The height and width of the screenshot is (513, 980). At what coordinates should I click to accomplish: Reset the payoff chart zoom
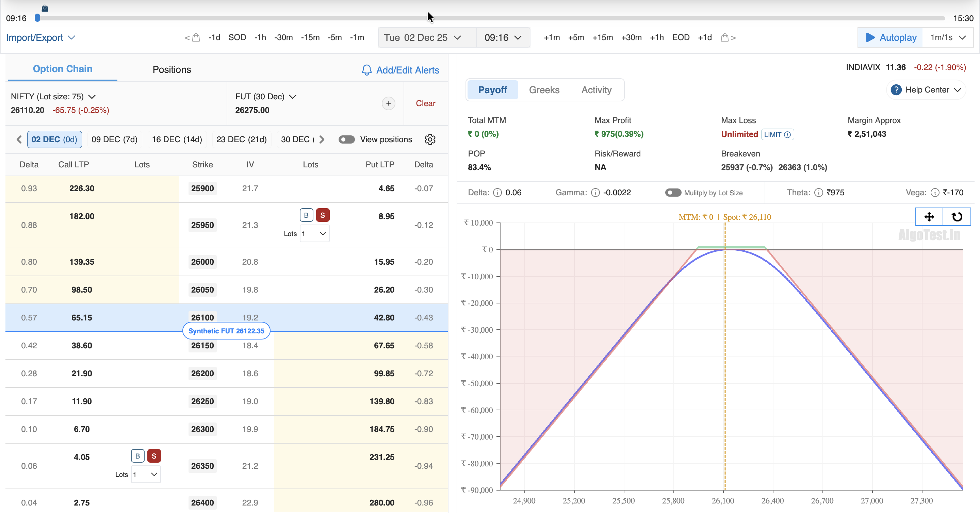(x=957, y=217)
